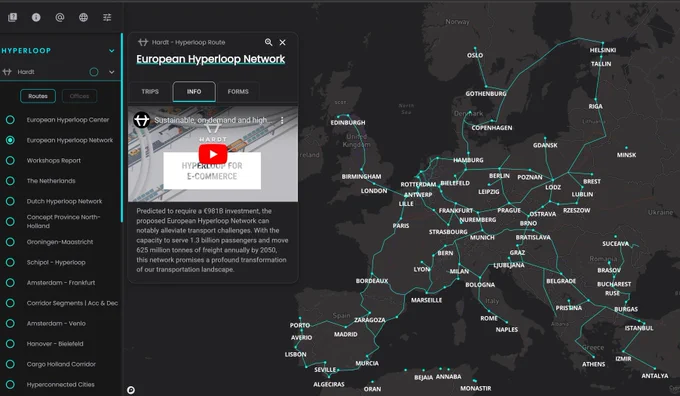Select Groningen-Maastricht radio button
Viewport: 680px width, 396px height.
(x=10, y=242)
